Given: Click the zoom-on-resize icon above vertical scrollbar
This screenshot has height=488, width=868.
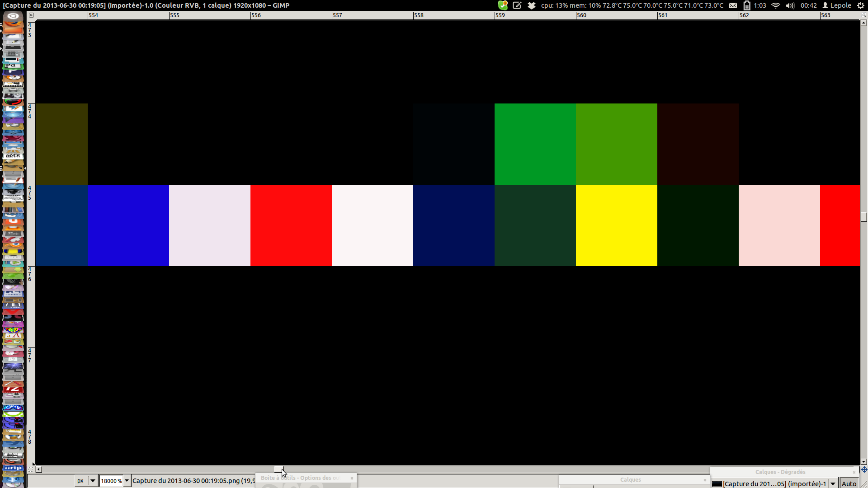Looking at the screenshot, I should click(864, 15).
